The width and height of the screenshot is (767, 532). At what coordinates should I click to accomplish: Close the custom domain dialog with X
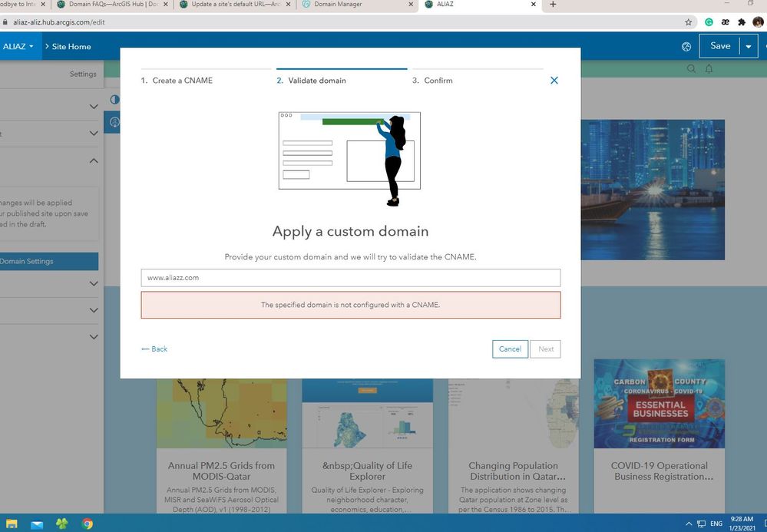(x=554, y=80)
